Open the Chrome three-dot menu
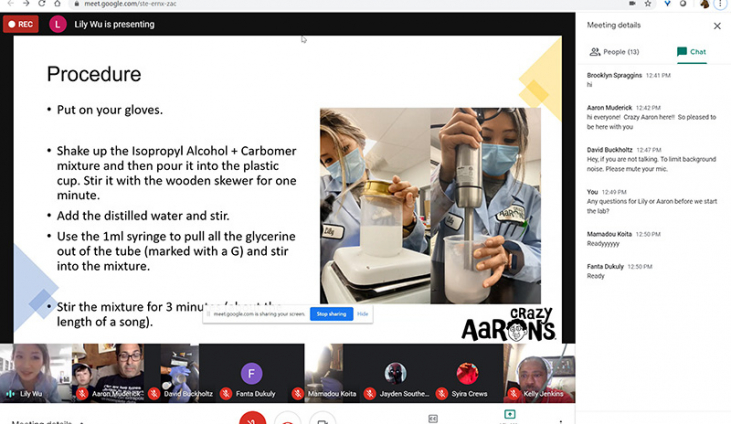 720,4
